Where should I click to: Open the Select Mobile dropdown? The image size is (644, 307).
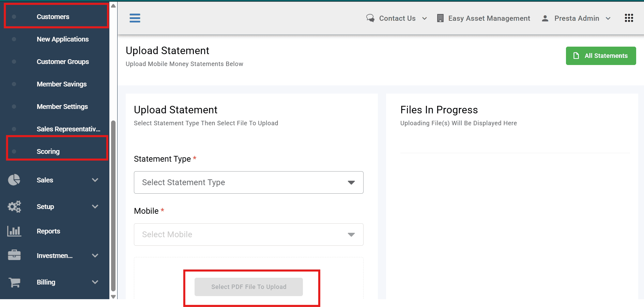coord(249,235)
